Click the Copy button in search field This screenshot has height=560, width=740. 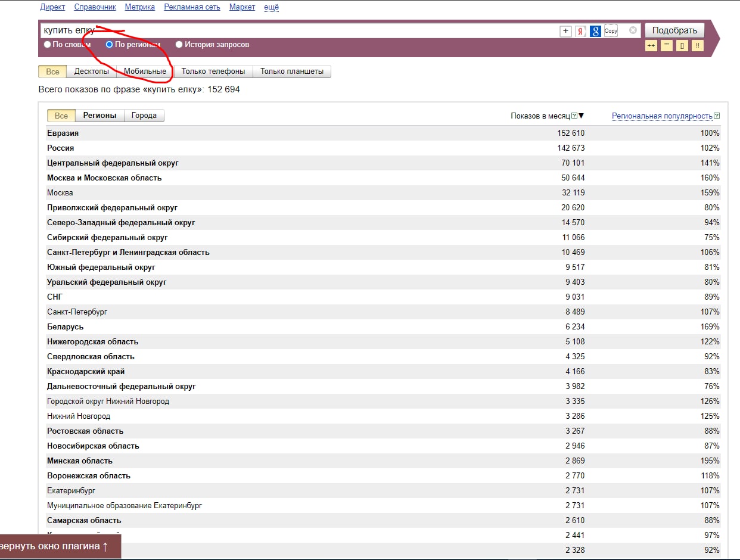point(611,31)
